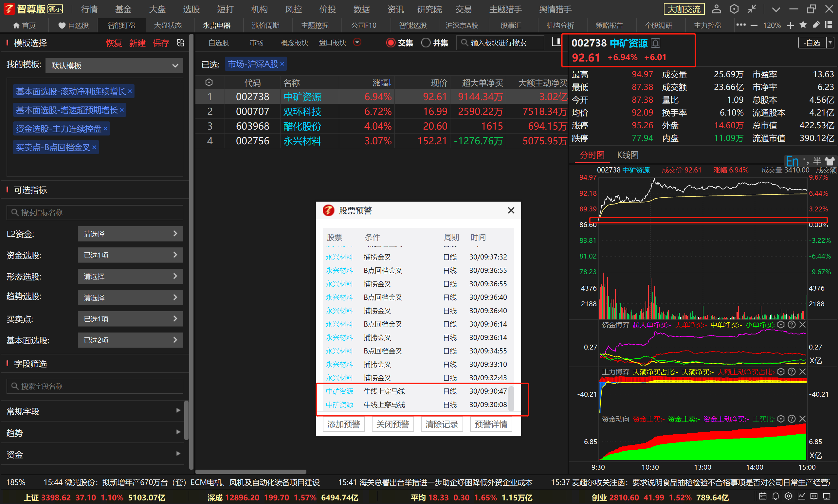Open settings hexagon of 资金博弈 indicator

(781, 325)
